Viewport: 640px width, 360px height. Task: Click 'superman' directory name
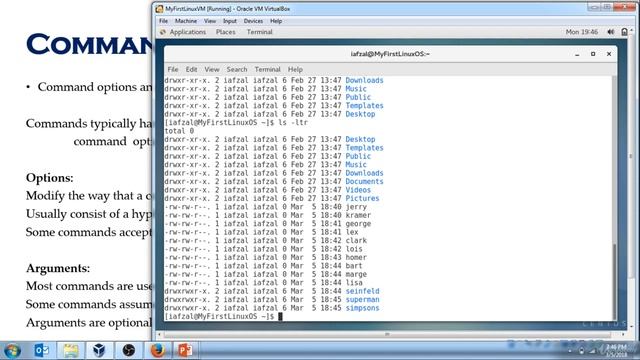point(362,300)
